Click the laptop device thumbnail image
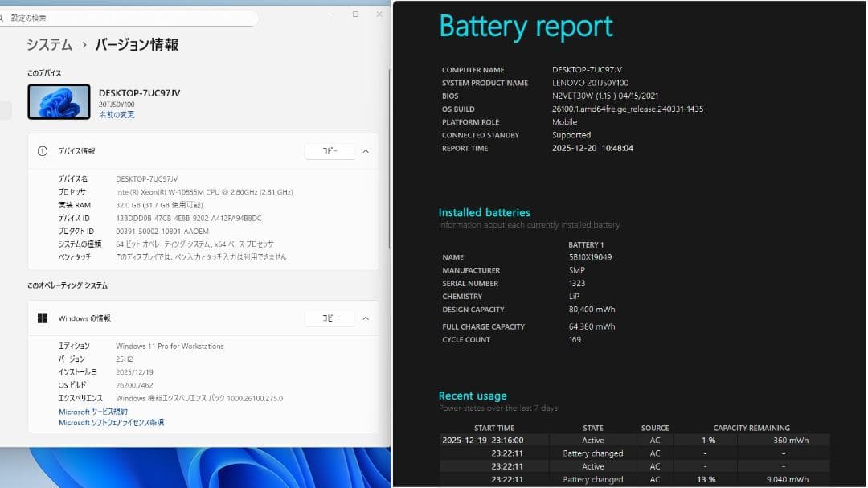Viewport: 868px width, 488px height. 57,102
